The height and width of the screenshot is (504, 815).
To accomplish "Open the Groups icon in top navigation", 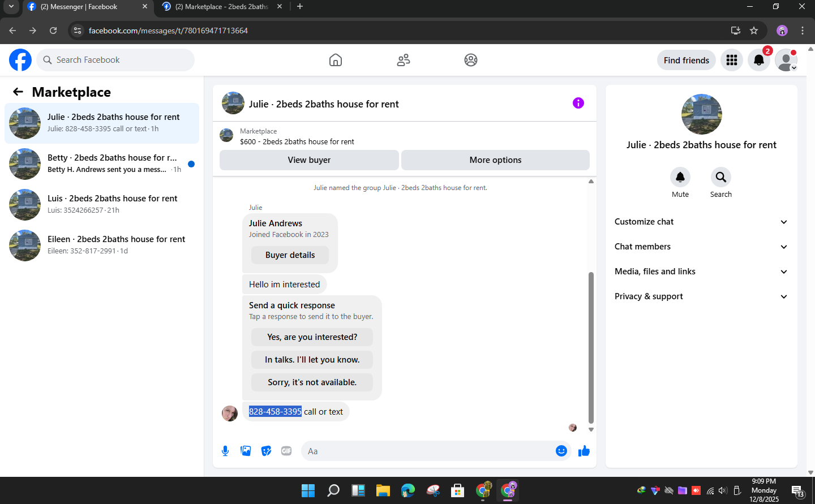I will point(471,60).
